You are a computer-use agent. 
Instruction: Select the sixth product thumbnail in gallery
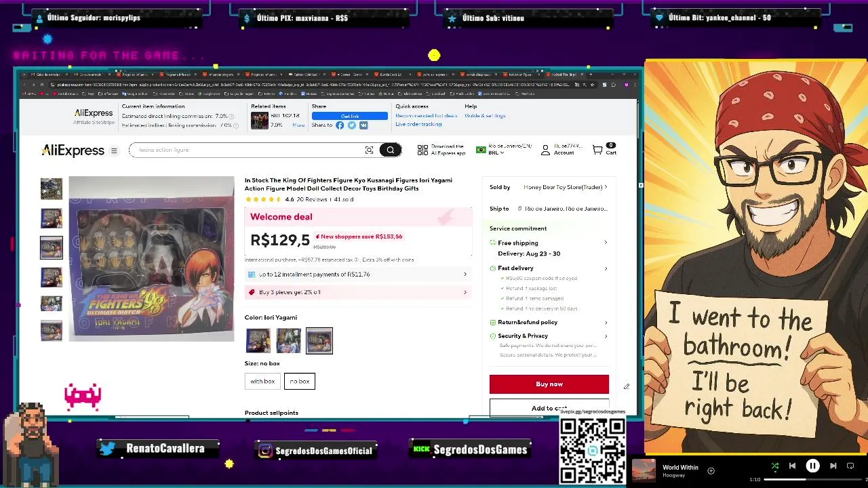(51, 330)
